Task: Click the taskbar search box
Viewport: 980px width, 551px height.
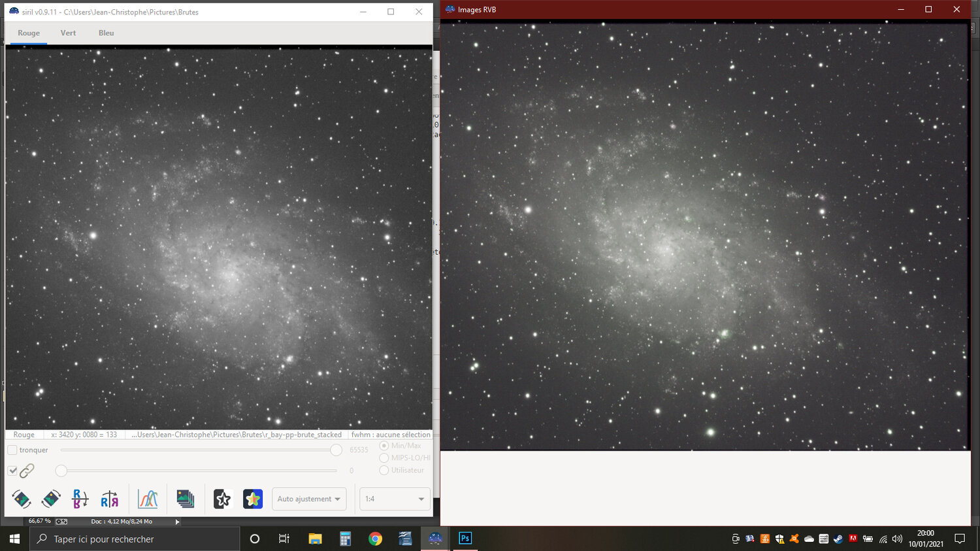Action: point(135,539)
